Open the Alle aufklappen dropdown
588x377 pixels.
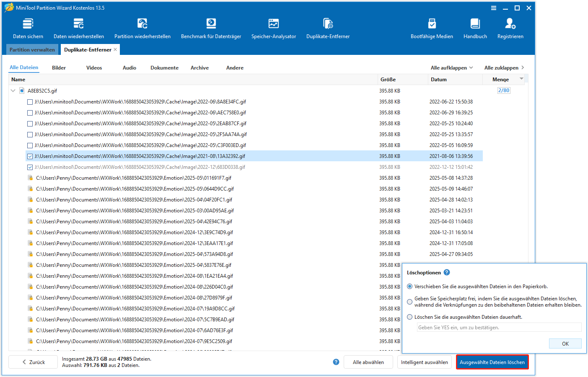click(452, 67)
